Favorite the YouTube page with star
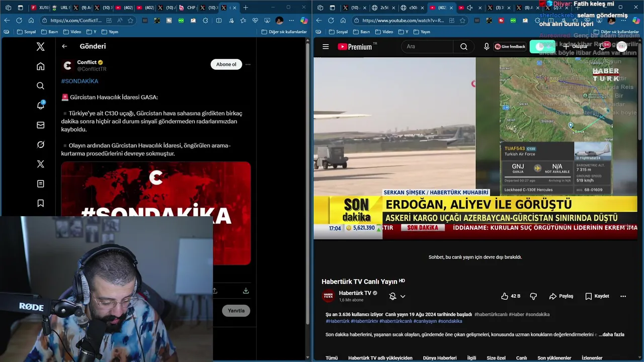 click(463, 21)
